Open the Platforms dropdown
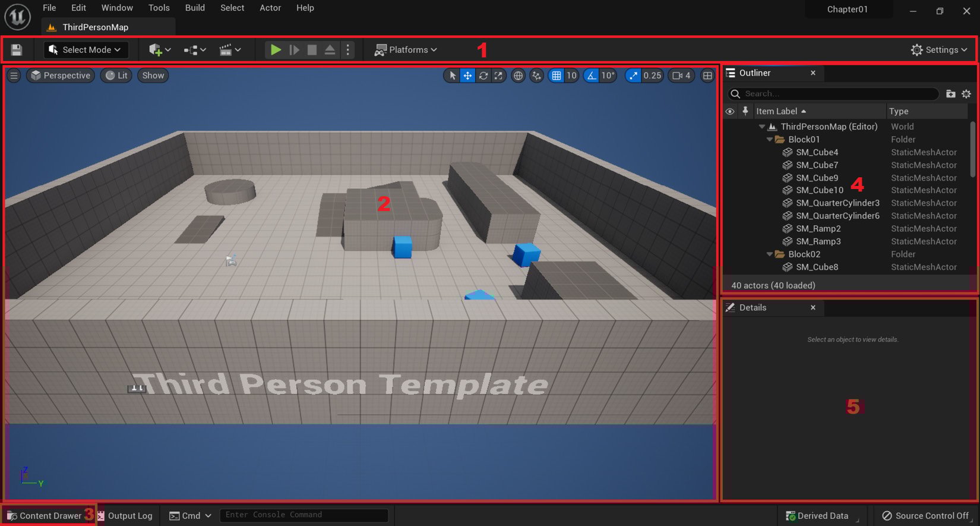This screenshot has width=980, height=526. (x=406, y=50)
